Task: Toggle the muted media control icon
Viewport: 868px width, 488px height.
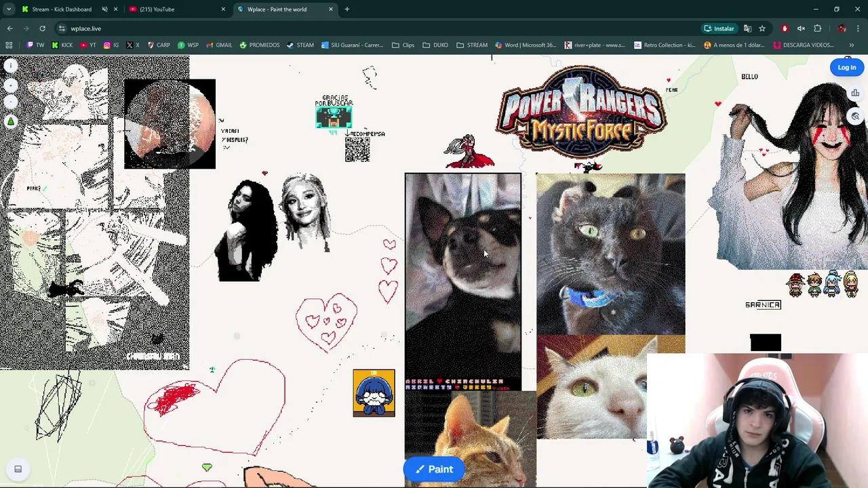Action: pos(801,28)
